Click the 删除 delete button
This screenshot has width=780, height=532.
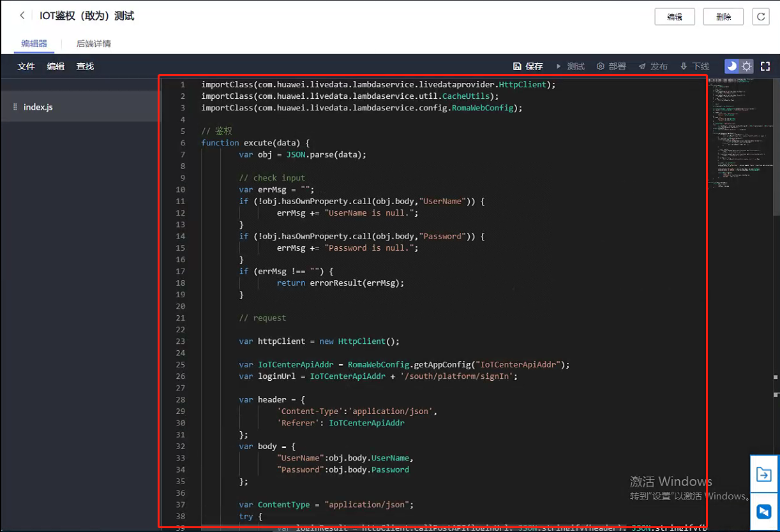coord(723,17)
